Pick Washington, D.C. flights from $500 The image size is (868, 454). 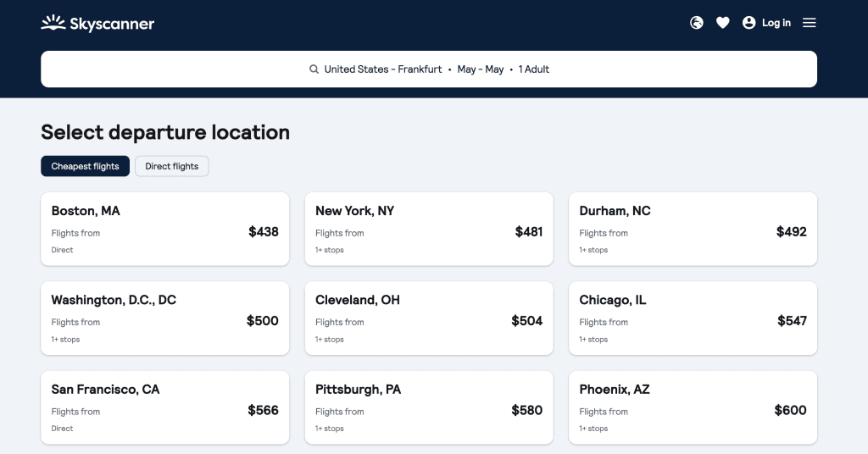(165, 318)
